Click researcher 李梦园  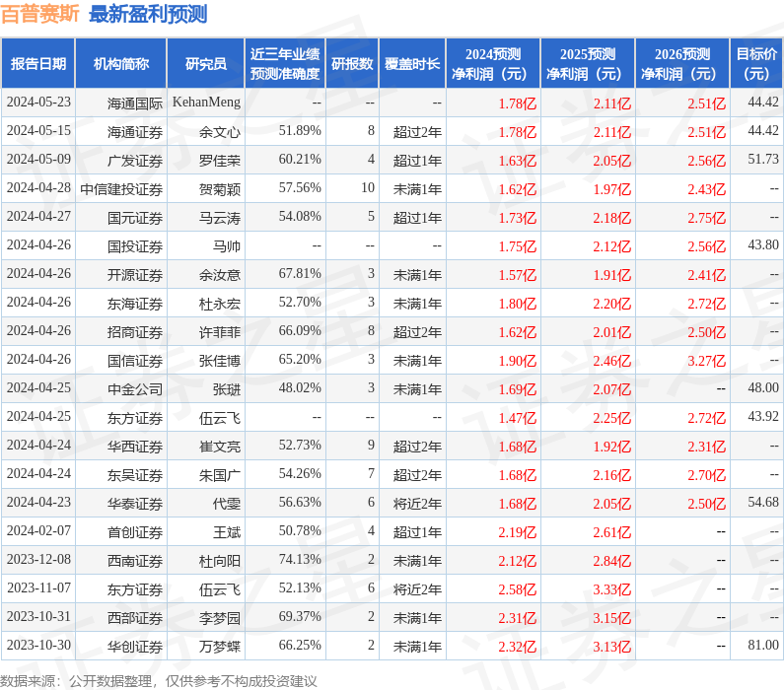220,618
